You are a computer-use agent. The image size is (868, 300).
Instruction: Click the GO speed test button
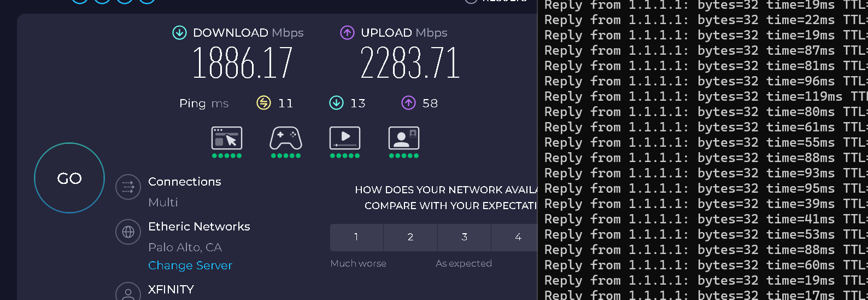point(69,178)
